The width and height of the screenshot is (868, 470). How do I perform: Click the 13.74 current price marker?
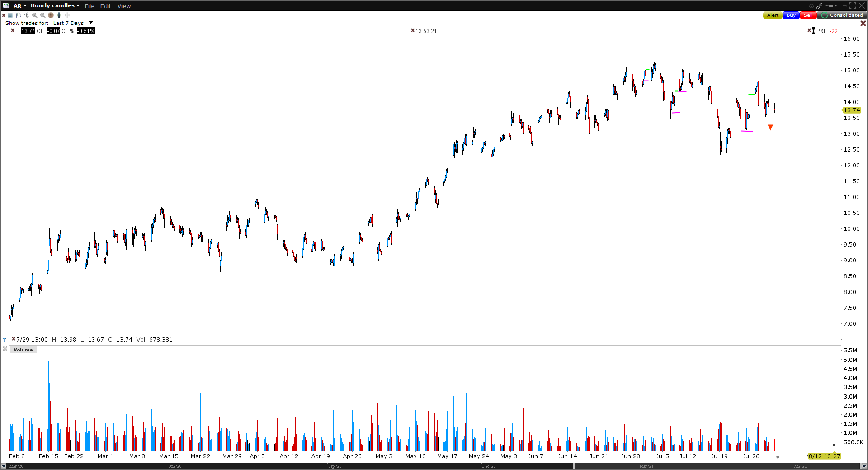pos(851,110)
